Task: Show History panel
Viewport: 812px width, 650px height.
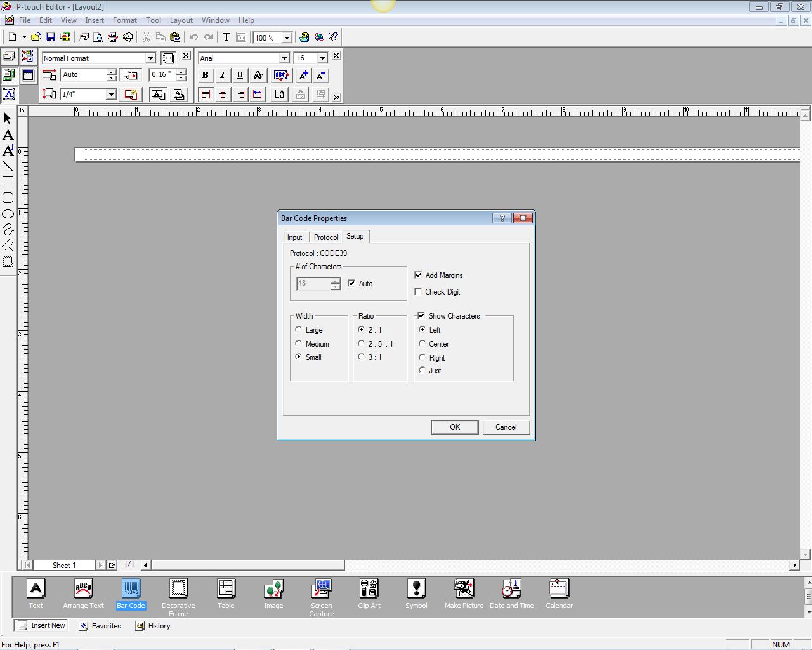Action: pos(153,626)
